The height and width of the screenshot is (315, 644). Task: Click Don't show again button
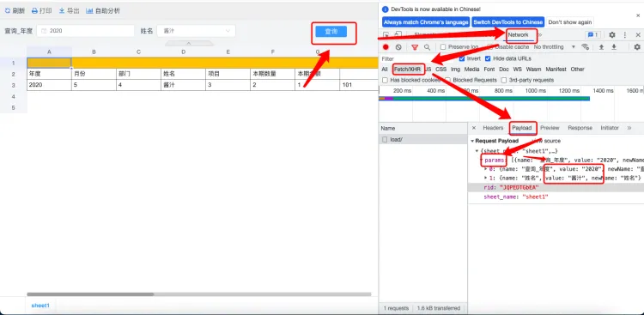570,22
